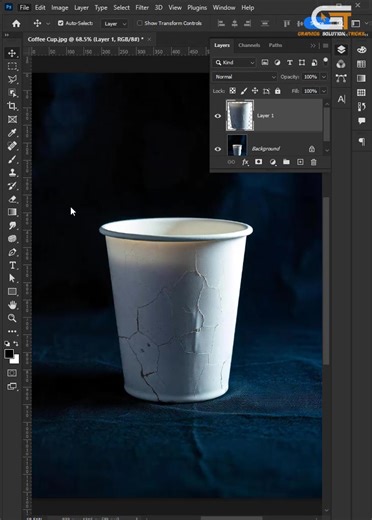Select the Eraser tool
This screenshot has width=372, height=520.
[x=12, y=199]
